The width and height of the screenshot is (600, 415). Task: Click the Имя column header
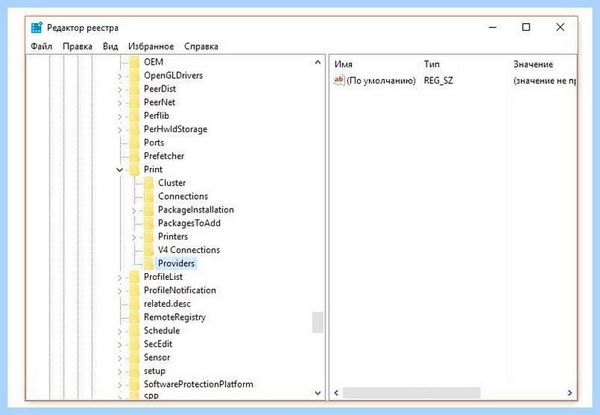coord(343,64)
